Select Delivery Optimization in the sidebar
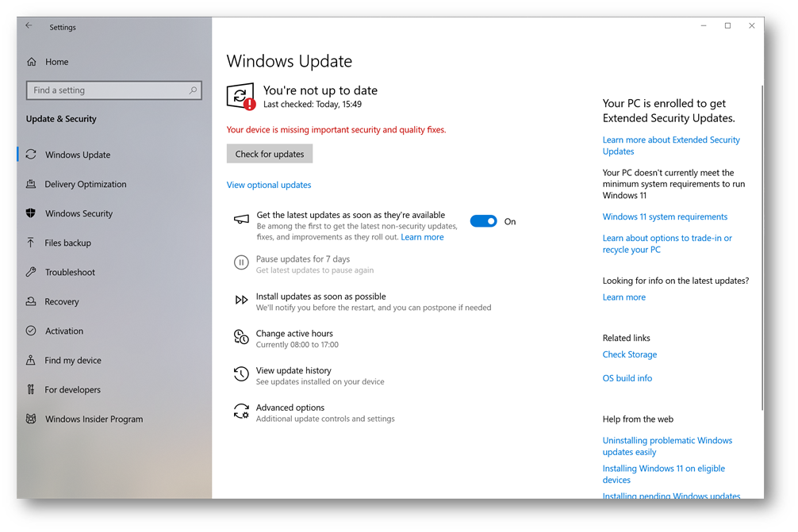Screen dimensions: 798x532 pos(86,184)
